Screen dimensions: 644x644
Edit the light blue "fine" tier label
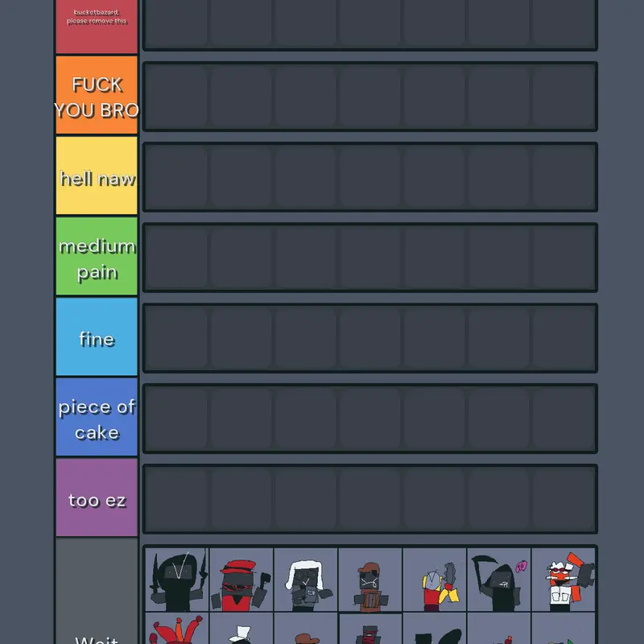point(97,336)
